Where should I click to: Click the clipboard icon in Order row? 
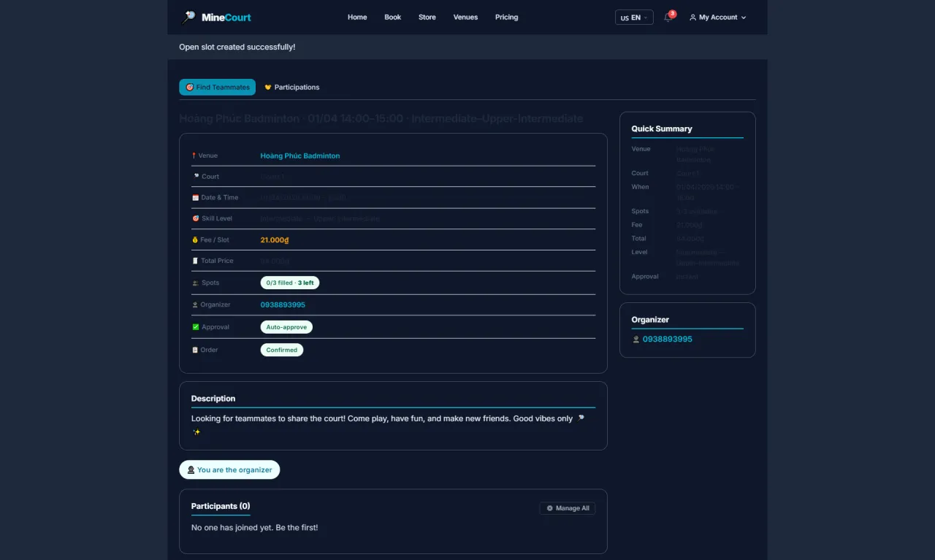coord(196,350)
